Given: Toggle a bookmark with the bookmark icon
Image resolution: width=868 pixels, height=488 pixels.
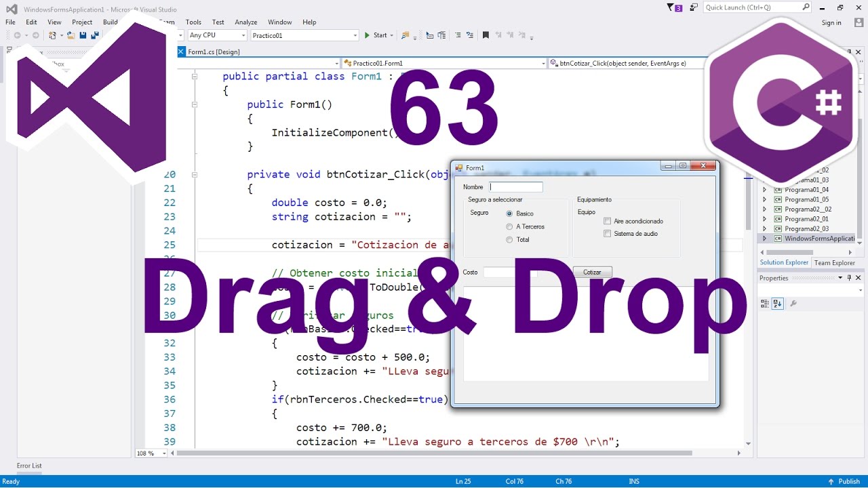Looking at the screenshot, I should 486,35.
